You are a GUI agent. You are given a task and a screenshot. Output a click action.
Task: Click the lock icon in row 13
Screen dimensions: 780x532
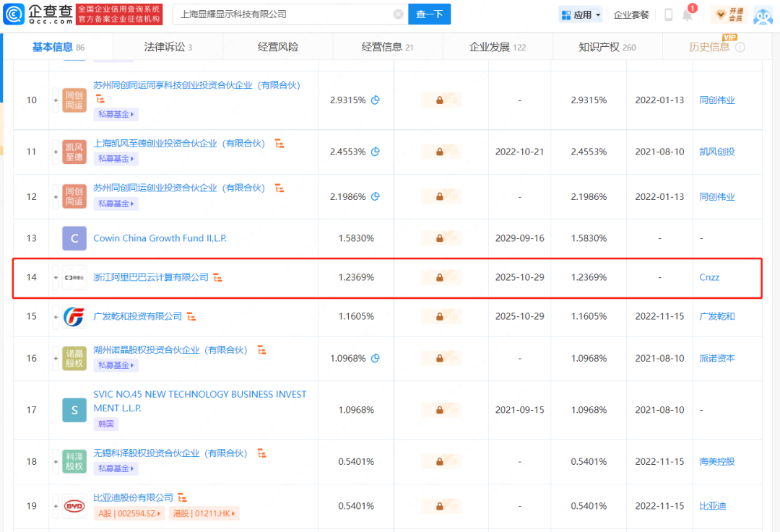[x=440, y=238]
